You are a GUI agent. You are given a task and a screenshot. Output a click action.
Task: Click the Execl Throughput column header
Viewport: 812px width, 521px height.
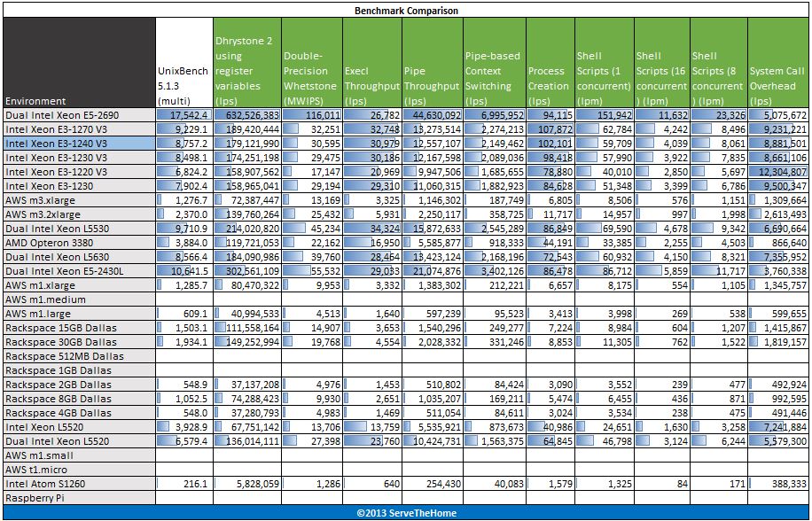coord(371,63)
